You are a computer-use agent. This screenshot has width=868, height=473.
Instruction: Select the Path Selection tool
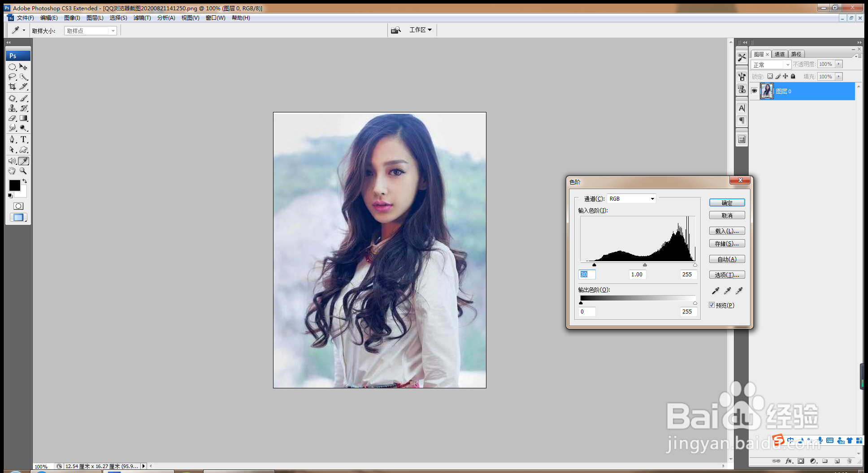tap(12, 150)
